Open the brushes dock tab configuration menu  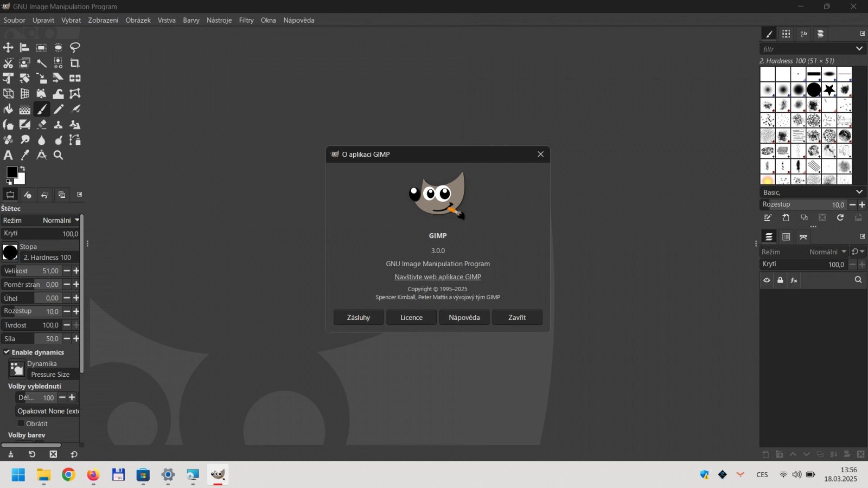coord(862,34)
